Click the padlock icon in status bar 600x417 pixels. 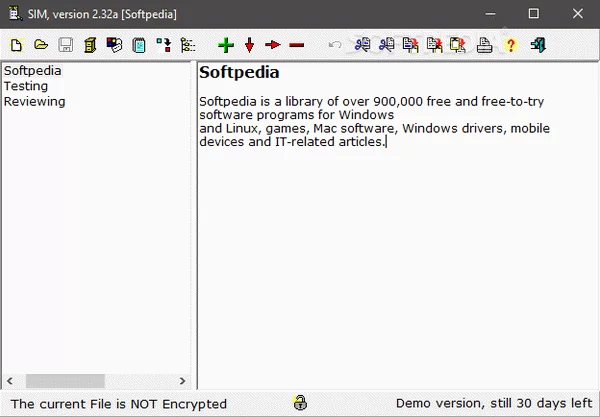tap(299, 403)
